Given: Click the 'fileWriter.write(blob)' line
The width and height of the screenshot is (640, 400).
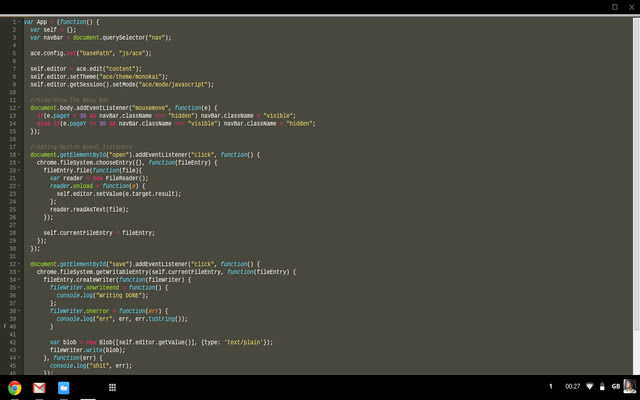Looking at the screenshot, I should (87, 350).
